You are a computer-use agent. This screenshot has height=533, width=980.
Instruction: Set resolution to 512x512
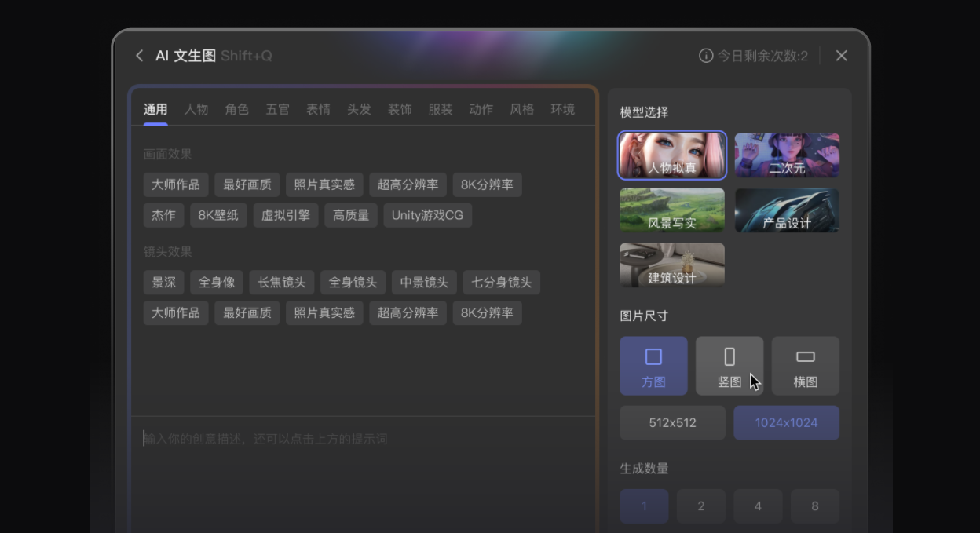point(672,422)
